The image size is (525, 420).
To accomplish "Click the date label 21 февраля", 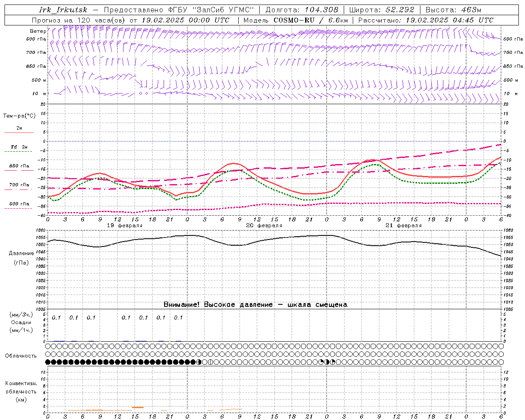I will (x=404, y=226).
